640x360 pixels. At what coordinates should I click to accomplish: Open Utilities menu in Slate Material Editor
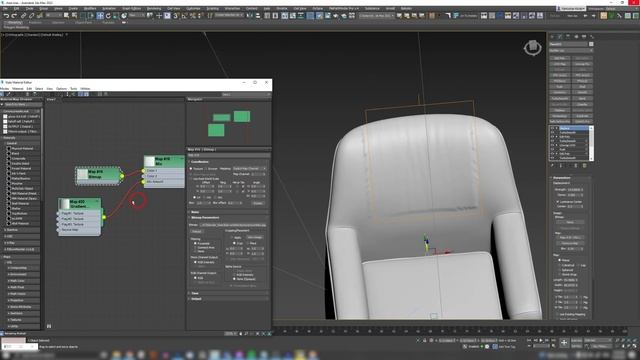point(85,89)
